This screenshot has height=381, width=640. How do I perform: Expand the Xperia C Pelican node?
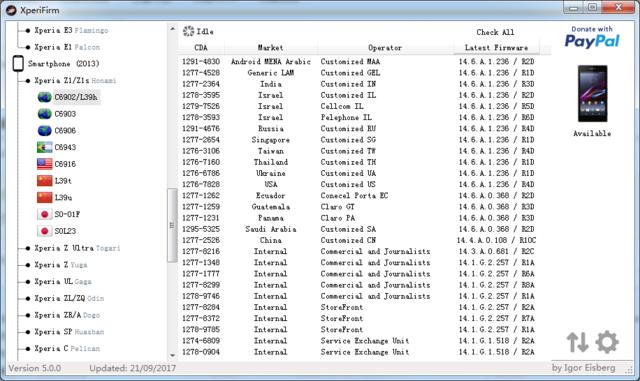(x=67, y=348)
